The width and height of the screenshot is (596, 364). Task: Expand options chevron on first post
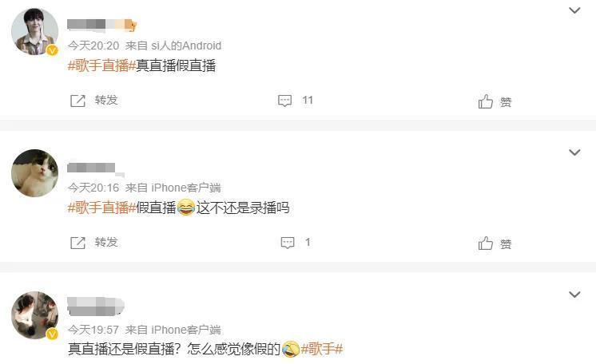tap(574, 10)
